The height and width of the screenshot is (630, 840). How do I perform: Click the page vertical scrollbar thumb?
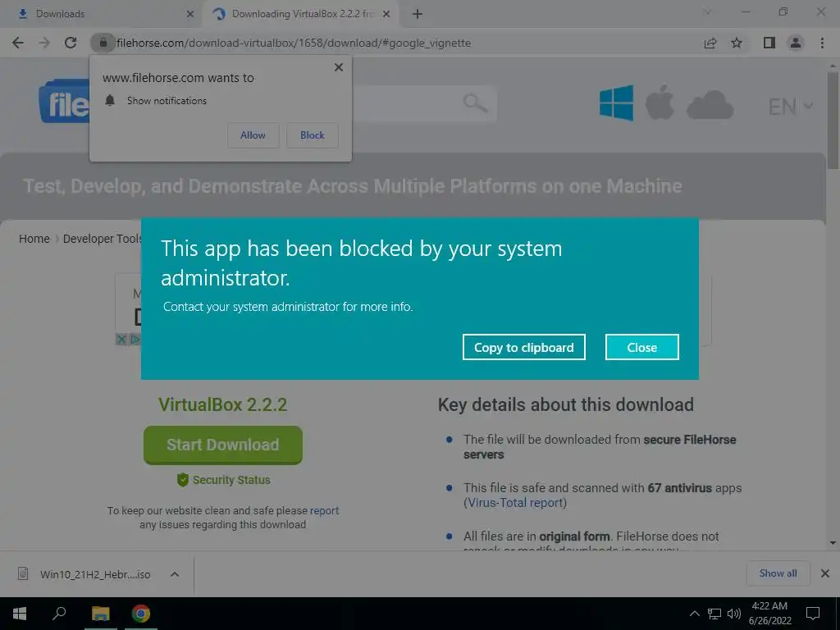coord(833,121)
